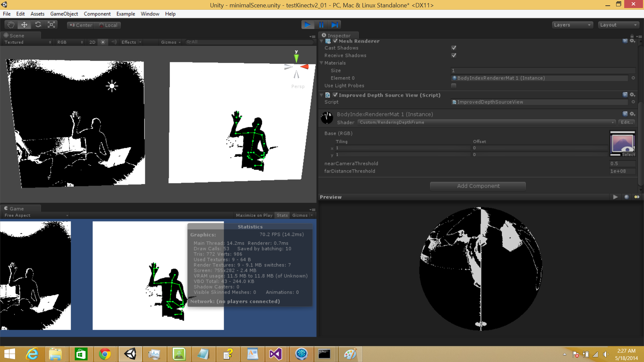Open the Layers dropdown
644x362 pixels.
[572, 25]
